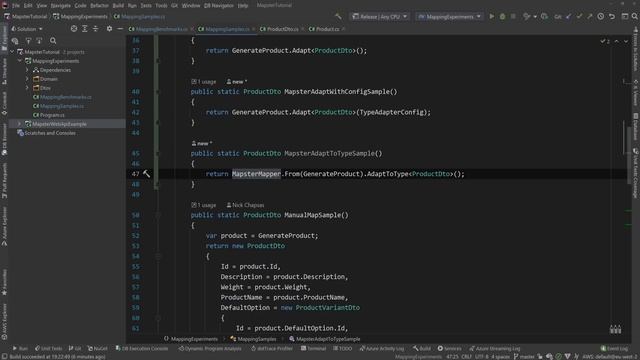Open Solution explorer settings gear
Image resolution: width=640 pixels, height=360 pixels.
click(x=109, y=29)
